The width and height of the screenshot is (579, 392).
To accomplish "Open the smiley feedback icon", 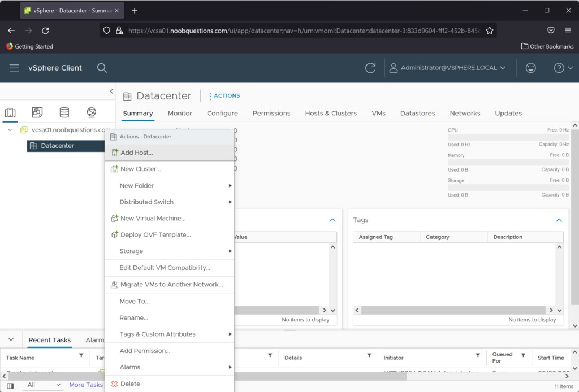I will coord(530,68).
